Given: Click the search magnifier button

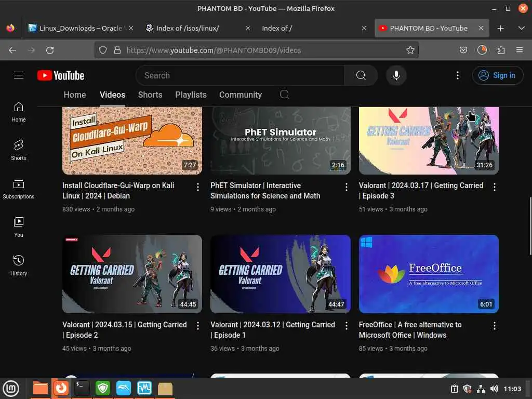Looking at the screenshot, I should coord(361,75).
